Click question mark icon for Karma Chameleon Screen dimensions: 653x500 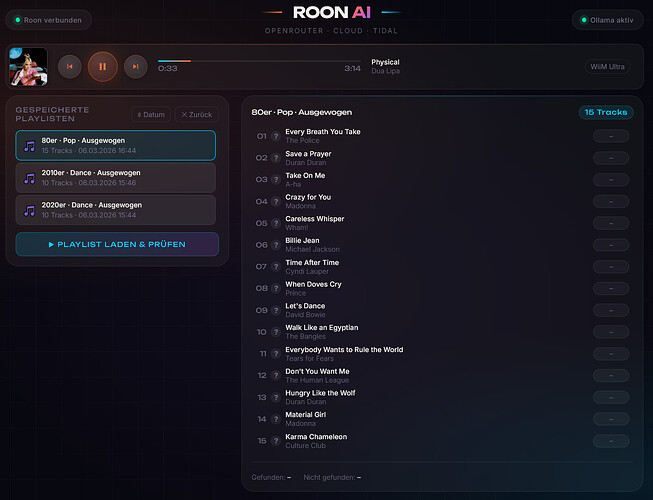276,441
